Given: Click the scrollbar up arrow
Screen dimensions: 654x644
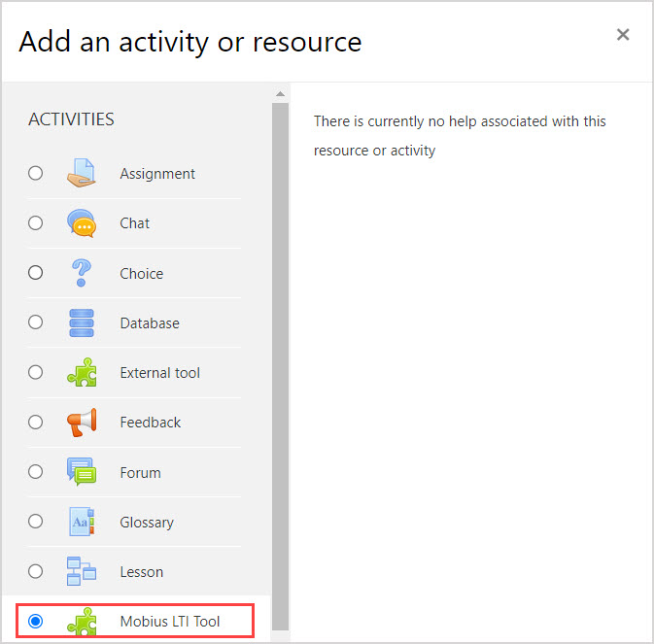Looking at the screenshot, I should click(280, 94).
